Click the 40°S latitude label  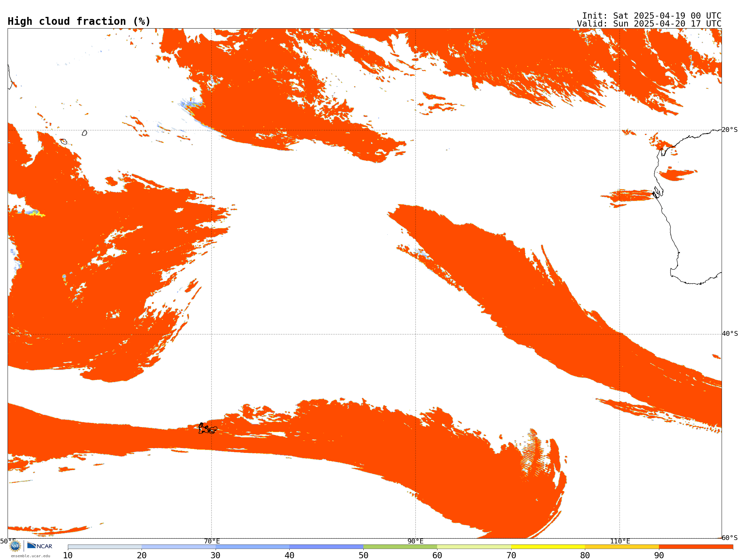(730, 334)
